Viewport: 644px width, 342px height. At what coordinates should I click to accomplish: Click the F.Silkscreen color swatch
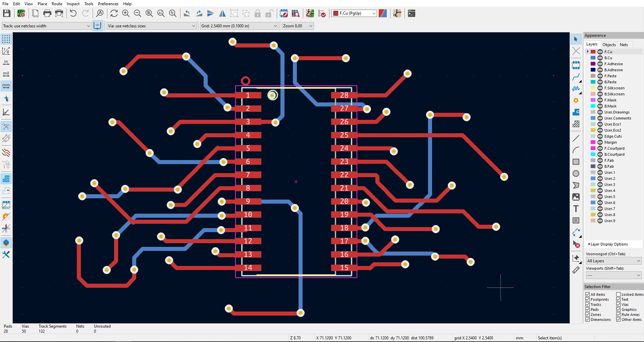pyautogui.click(x=593, y=88)
